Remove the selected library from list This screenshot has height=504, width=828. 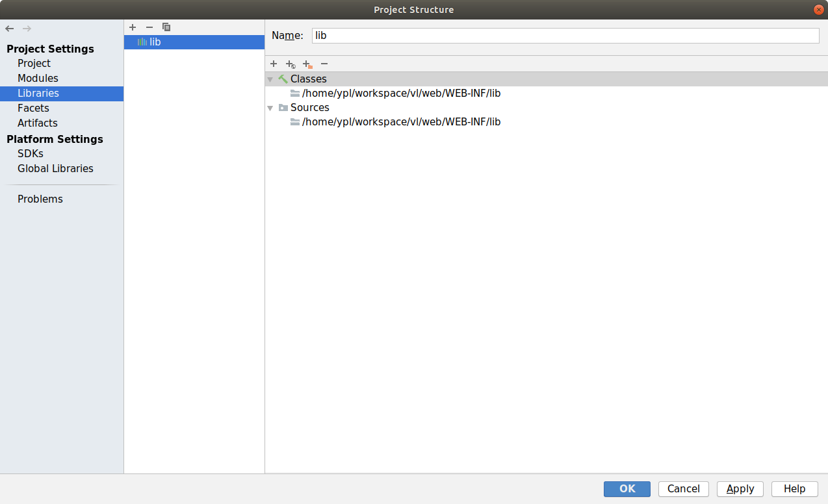pos(149,27)
